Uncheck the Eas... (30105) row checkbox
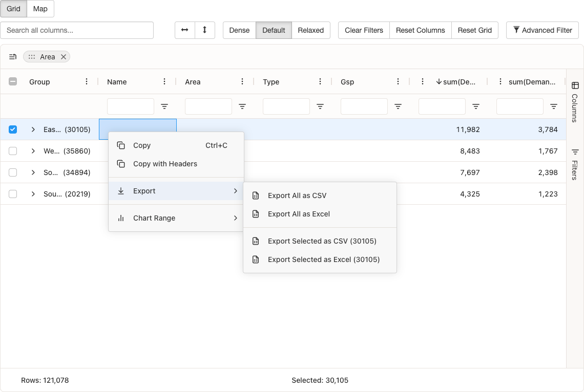 [x=13, y=129]
